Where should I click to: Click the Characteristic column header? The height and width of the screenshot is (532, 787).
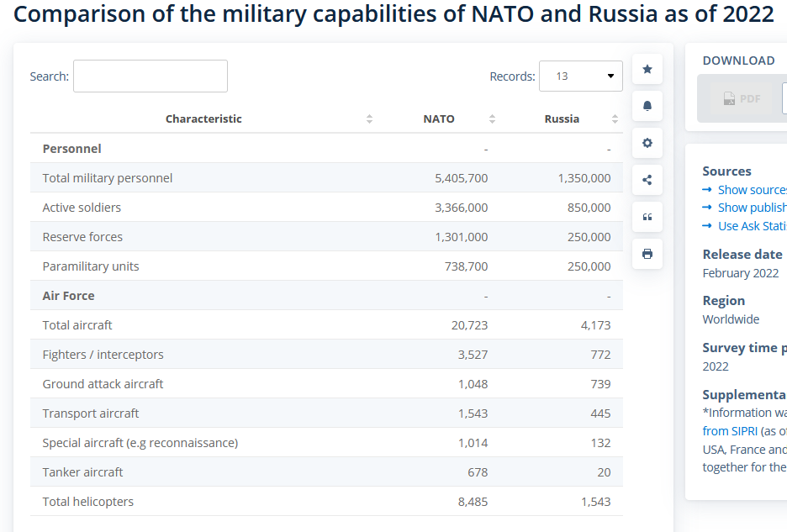[x=203, y=119]
